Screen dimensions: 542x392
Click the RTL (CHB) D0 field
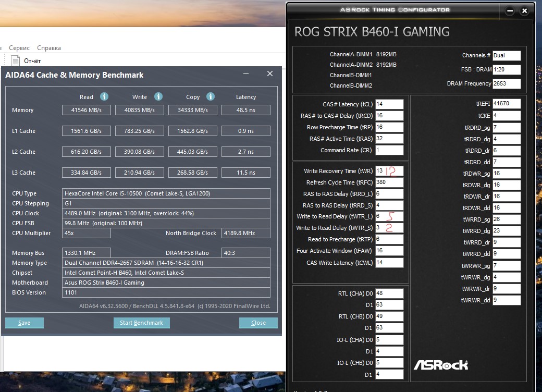tap(389, 316)
